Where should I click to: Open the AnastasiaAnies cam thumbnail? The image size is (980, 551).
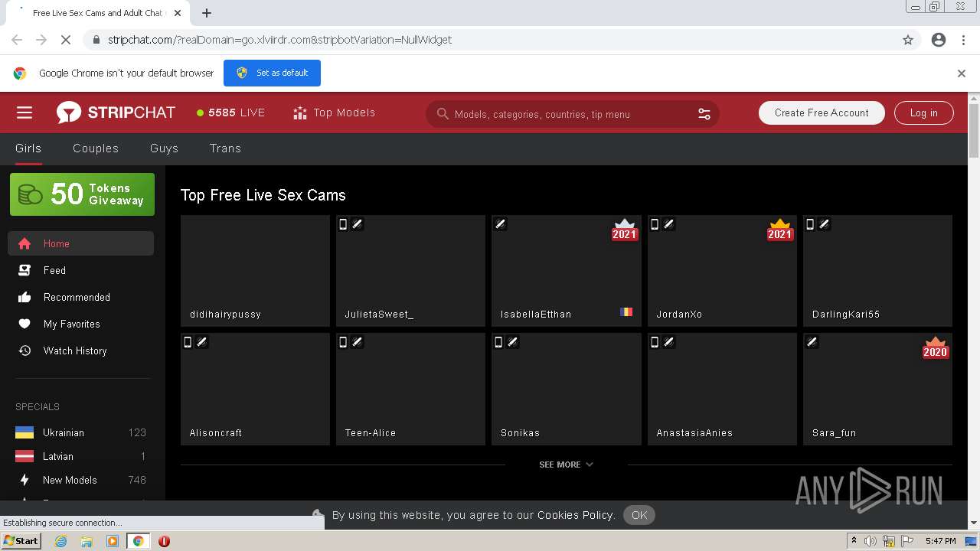[722, 389]
